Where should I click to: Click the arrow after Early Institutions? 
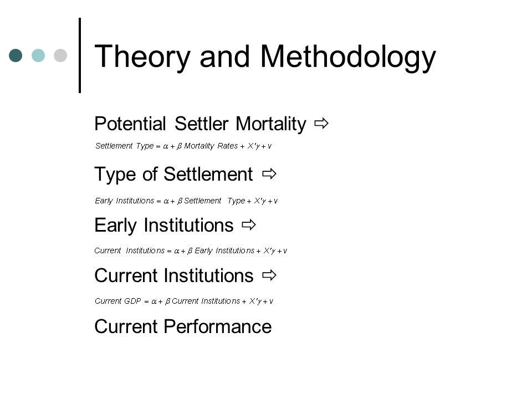249,224
